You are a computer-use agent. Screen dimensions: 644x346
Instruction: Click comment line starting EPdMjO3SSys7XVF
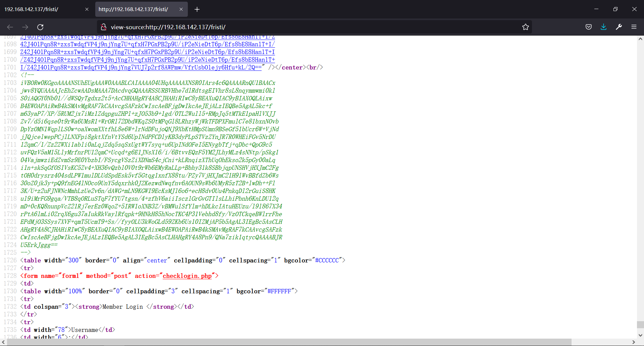[x=151, y=222]
